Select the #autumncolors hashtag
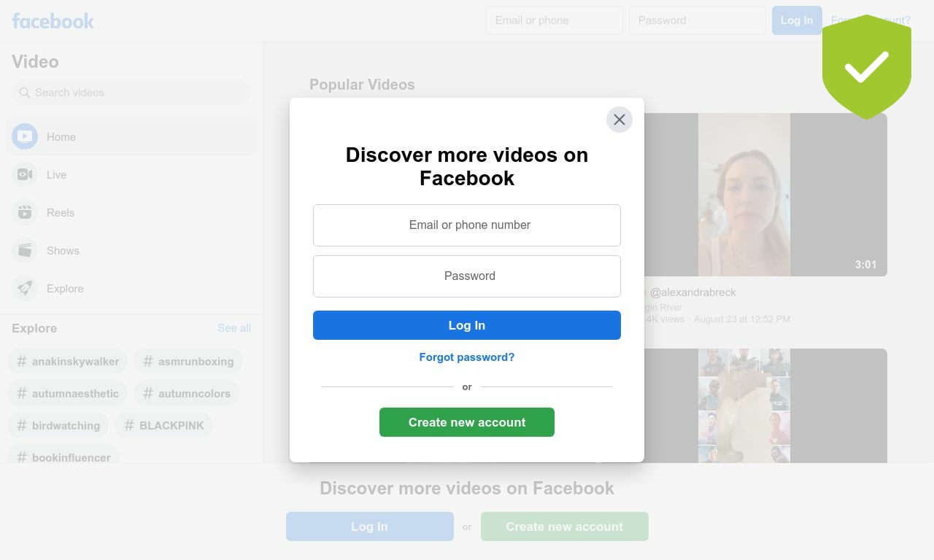934x560 pixels. tap(187, 393)
